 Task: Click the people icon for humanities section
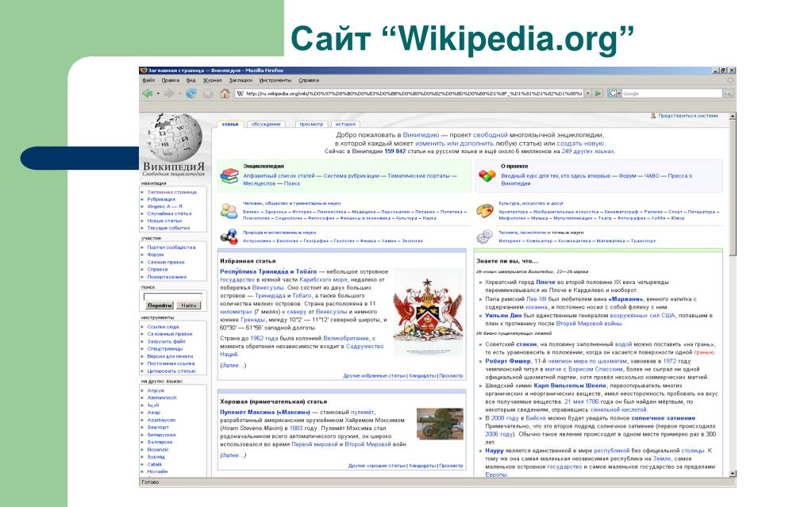tap(229, 211)
